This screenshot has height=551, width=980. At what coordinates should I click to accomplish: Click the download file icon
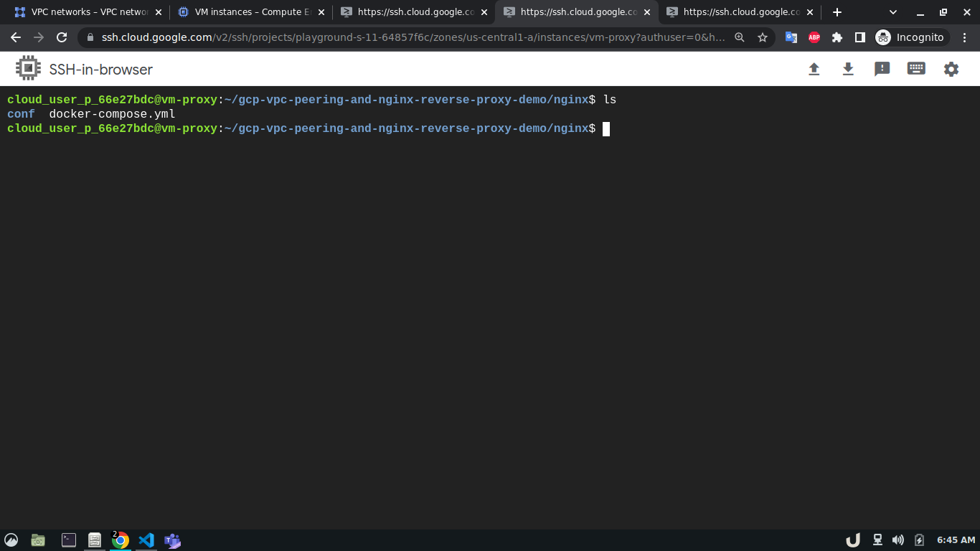point(848,69)
